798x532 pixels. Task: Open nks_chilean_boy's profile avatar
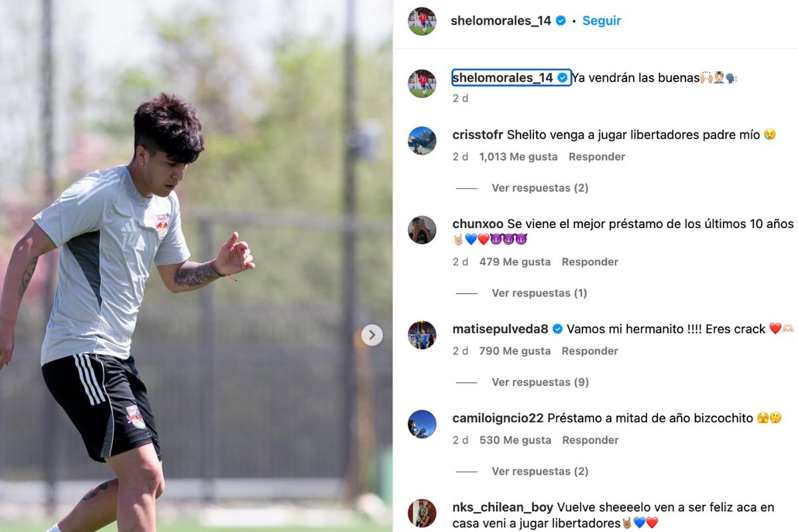[422, 513]
